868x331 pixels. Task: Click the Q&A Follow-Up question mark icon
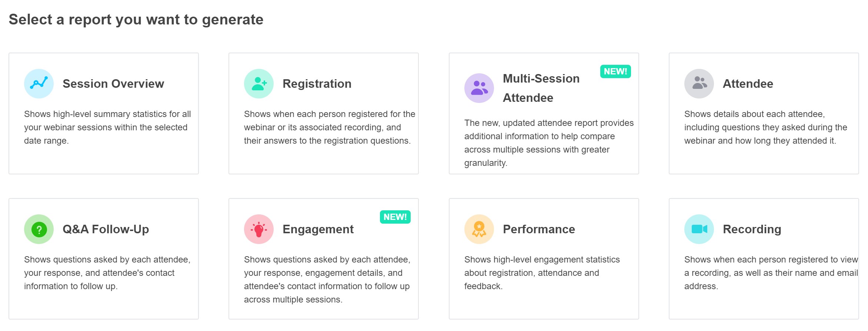coord(39,229)
